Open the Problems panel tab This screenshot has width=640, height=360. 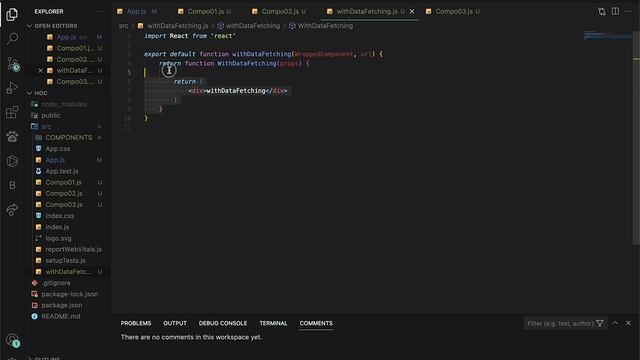point(136,323)
